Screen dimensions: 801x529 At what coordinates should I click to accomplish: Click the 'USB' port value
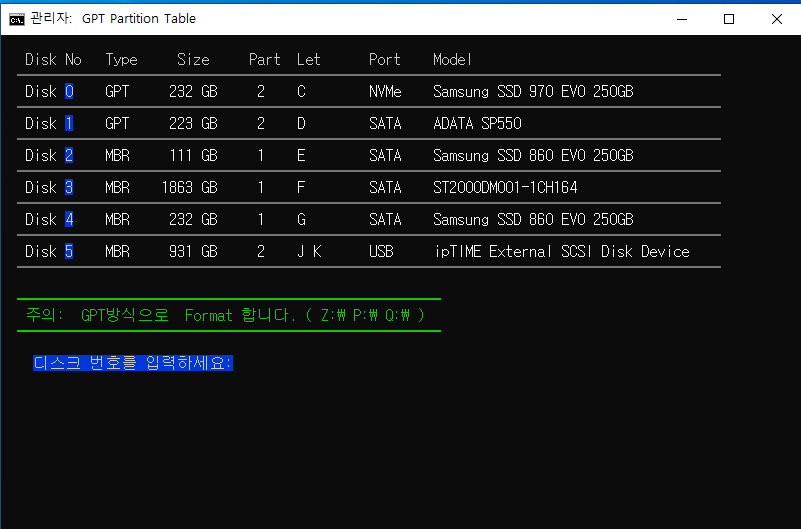[381, 251]
